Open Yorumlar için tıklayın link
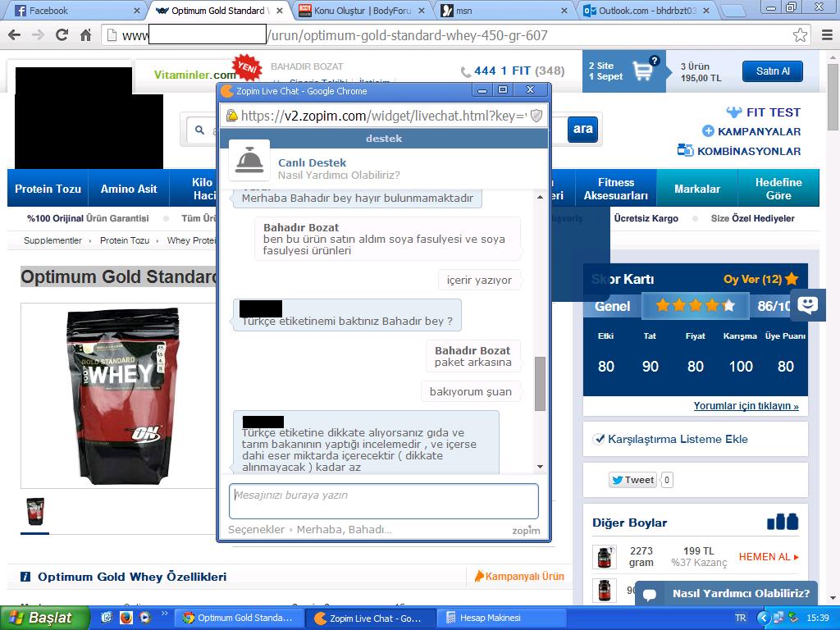 (746, 405)
